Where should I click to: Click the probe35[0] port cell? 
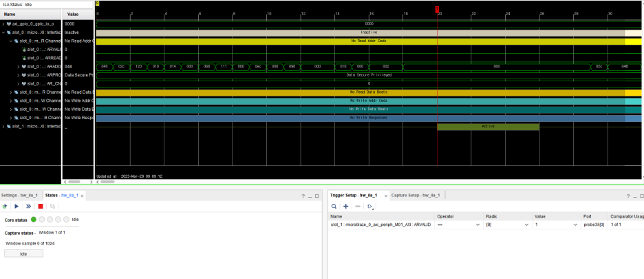pos(594,225)
